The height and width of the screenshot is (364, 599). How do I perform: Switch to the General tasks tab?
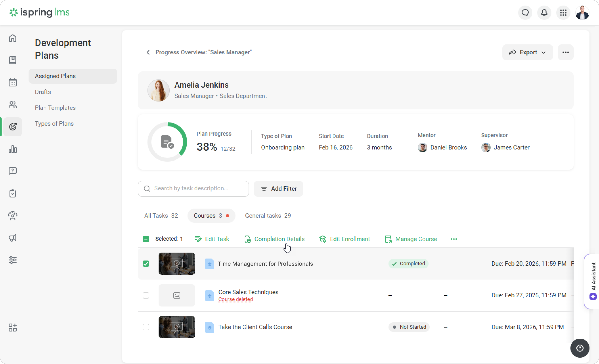tap(268, 216)
